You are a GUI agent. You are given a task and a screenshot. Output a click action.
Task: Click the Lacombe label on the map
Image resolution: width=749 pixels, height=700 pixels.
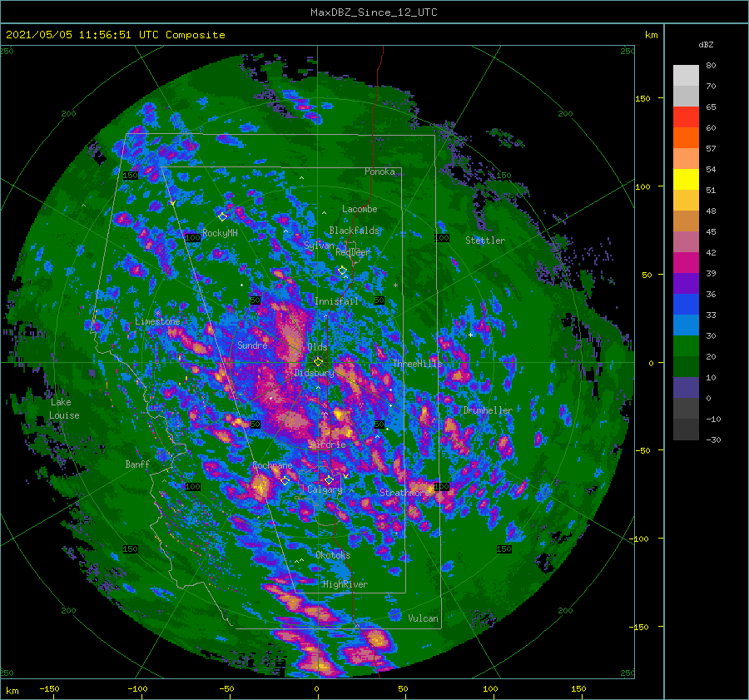360,209
